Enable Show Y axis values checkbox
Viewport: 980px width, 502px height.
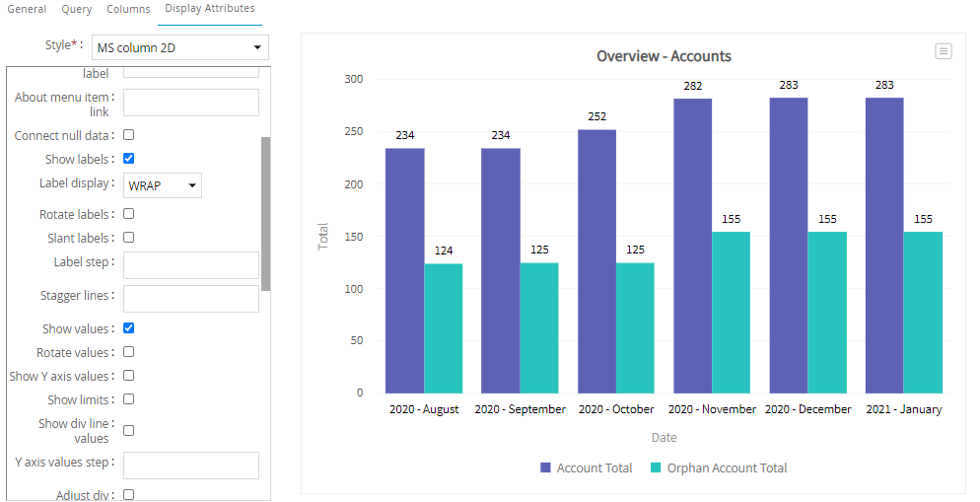point(128,376)
